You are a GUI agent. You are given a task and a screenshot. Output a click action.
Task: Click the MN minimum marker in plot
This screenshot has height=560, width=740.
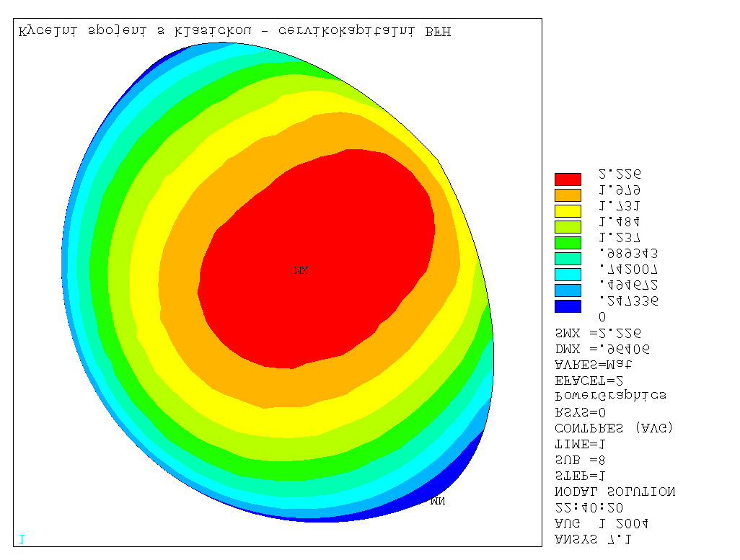(438, 501)
